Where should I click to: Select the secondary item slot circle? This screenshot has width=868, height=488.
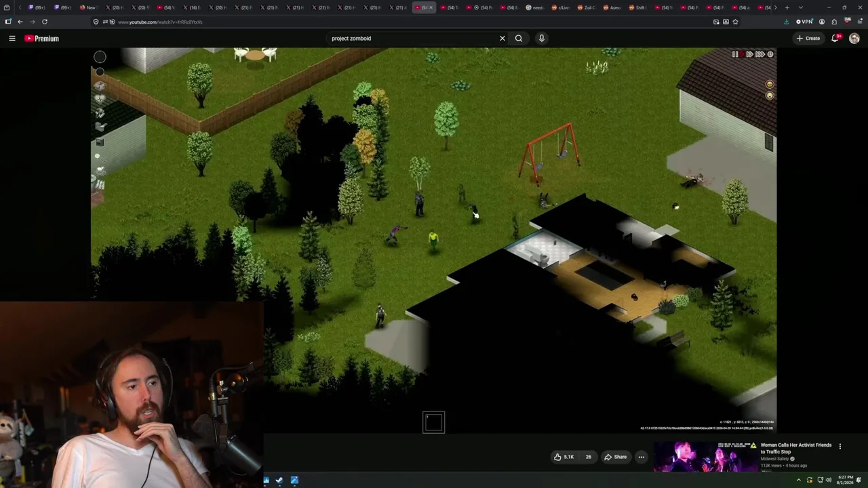pos(100,72)
